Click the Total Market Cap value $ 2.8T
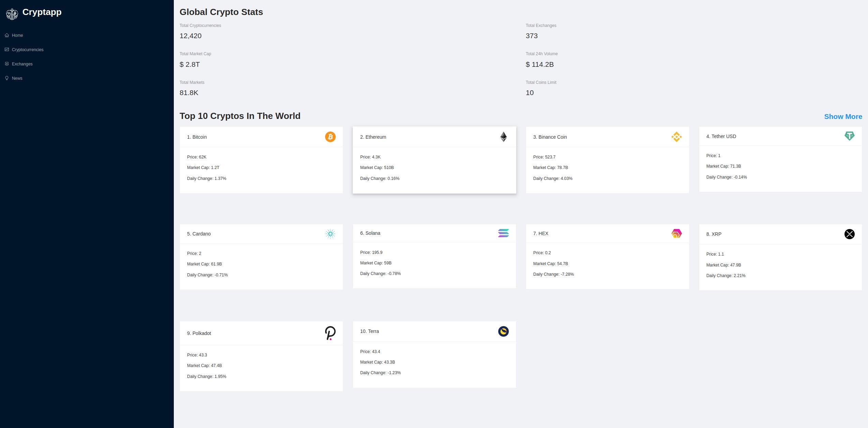This screenshot has height=428, width=868. point(190,64)
